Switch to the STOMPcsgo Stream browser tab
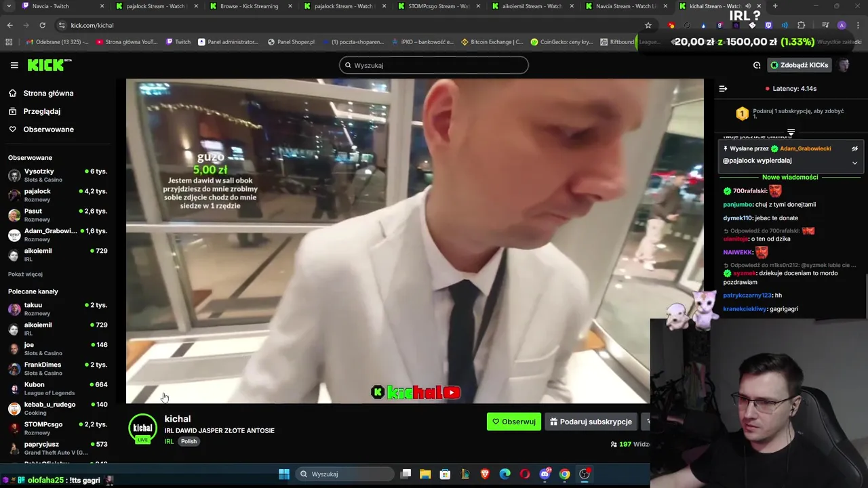The height and width of the screenshot is (488, 868). pyautogui.click(x=438, y=6)
